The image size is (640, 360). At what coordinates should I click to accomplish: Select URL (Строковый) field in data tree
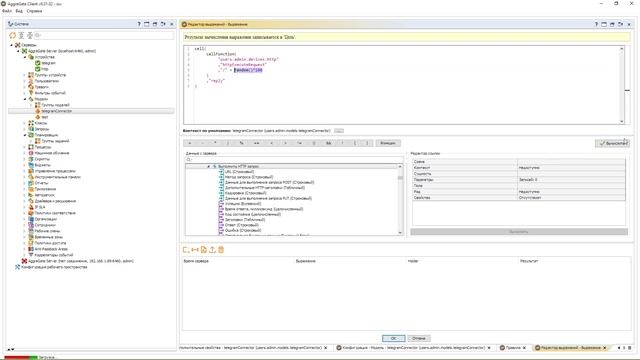[x=239, y=172]
